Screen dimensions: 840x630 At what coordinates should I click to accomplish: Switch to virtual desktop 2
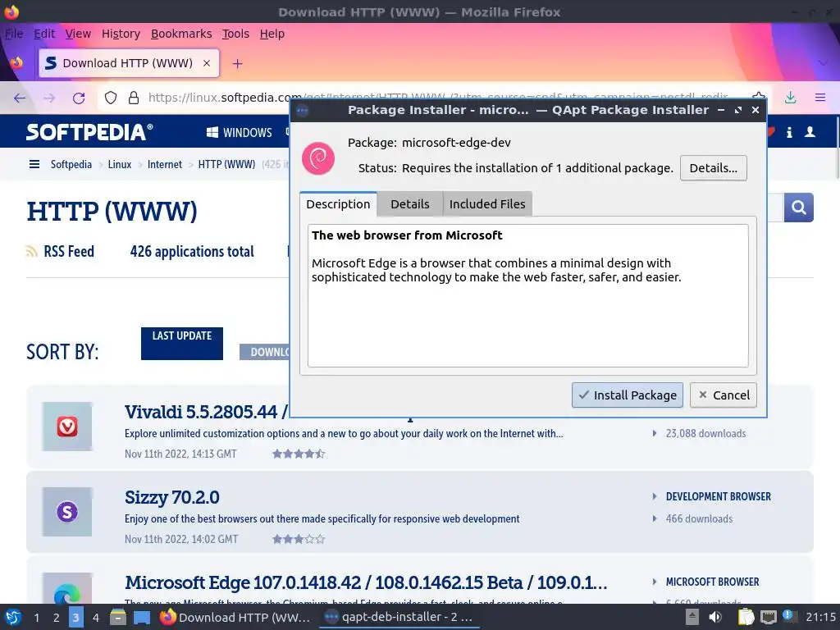coord(56,618)
